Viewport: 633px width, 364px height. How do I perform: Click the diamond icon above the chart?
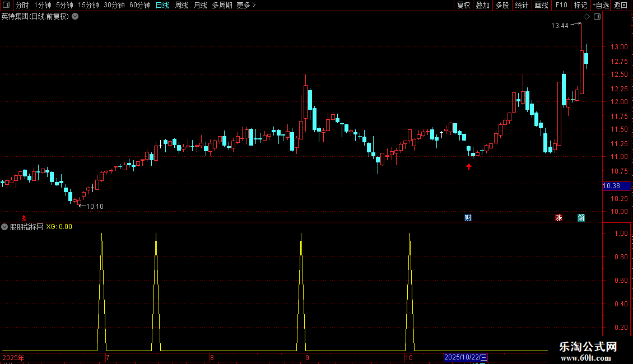(587, 17)
